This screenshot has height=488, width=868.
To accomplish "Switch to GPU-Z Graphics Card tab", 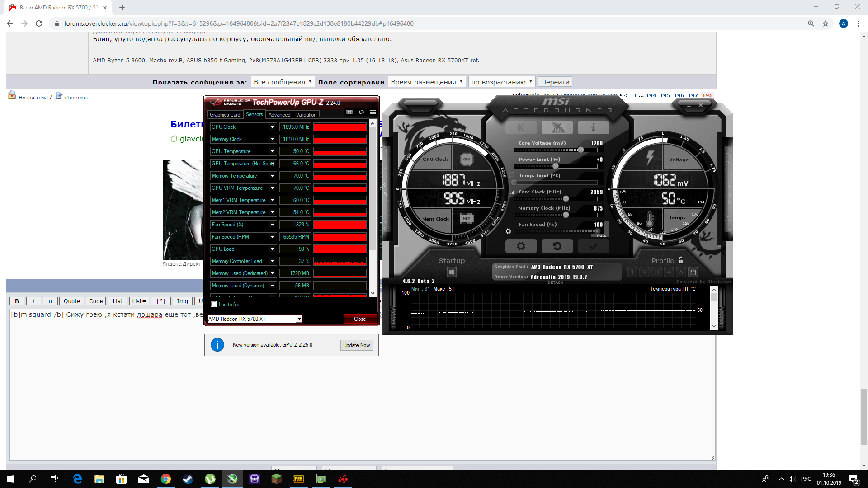I will coord(225,115).
